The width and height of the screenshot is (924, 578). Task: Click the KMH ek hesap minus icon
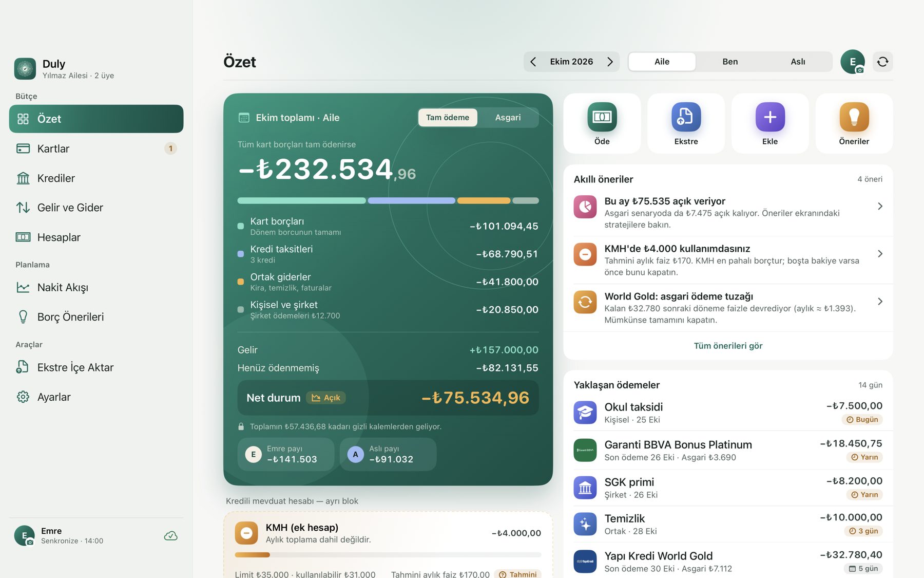pyautogui.click(x=246, y=533)
